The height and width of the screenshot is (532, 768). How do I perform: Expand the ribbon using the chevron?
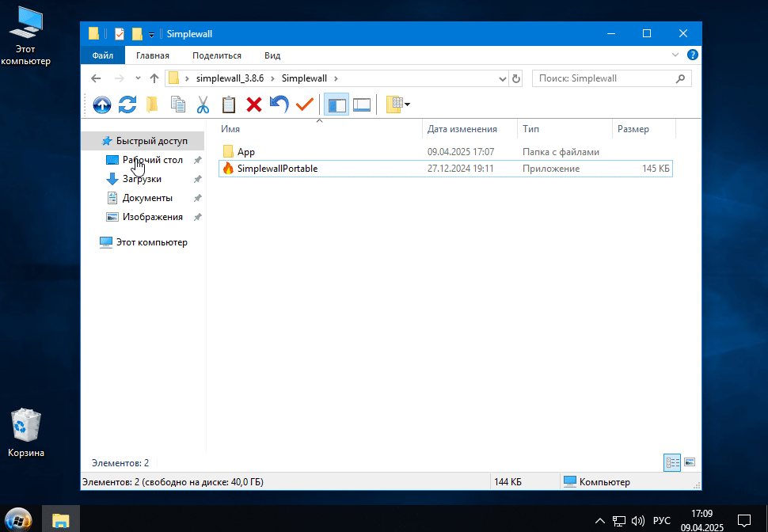(x=675, y=55)
